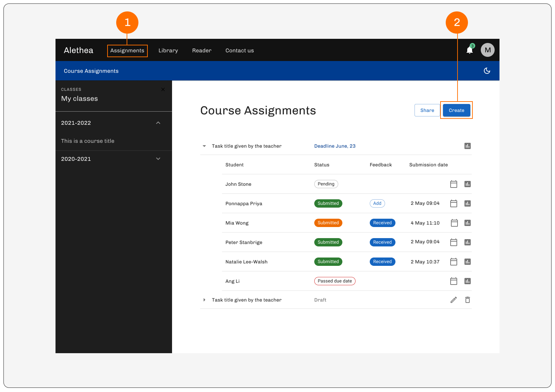Click the orange Submitted badge of Mia Wong
The width and height of the screenshot is (555, 392).
(x=328, y=223)
